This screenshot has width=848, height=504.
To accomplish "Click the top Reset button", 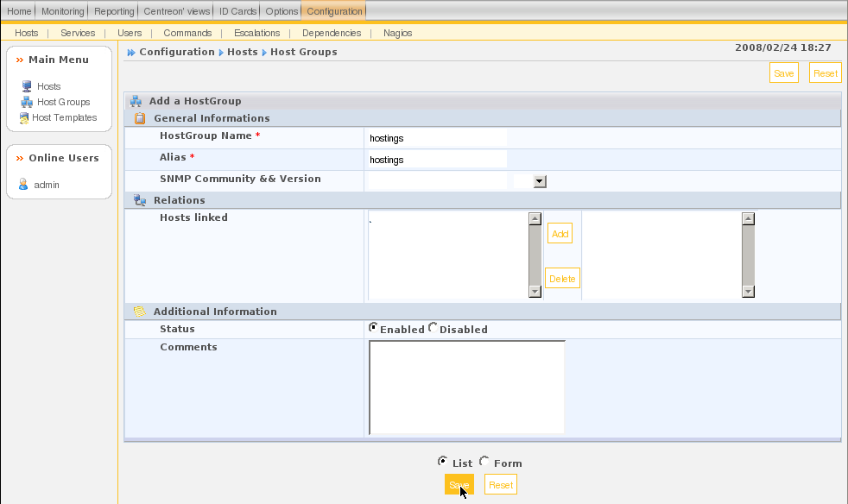I will point(826,73).
